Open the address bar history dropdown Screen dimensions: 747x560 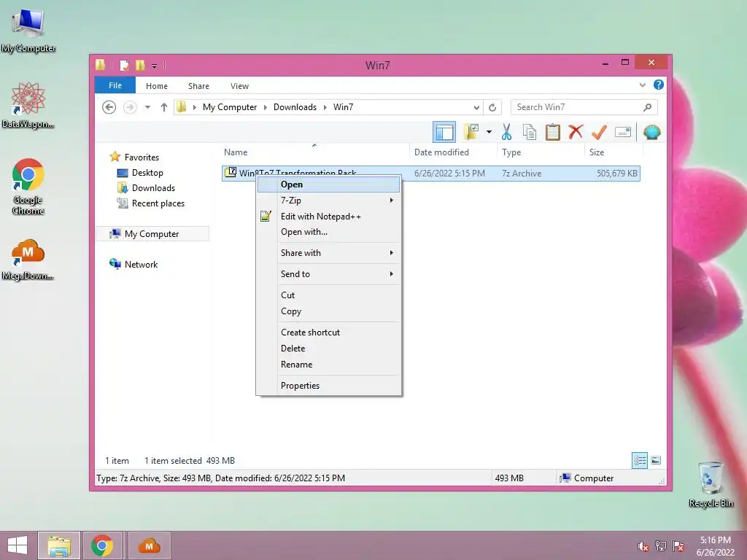coord(476,108)
